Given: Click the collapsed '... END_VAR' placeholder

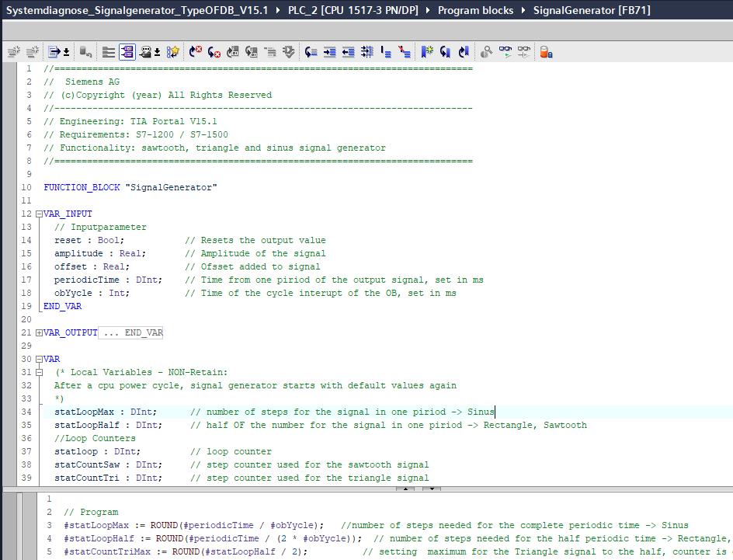Looking at the screenshot, I should [x=131, y=333].
